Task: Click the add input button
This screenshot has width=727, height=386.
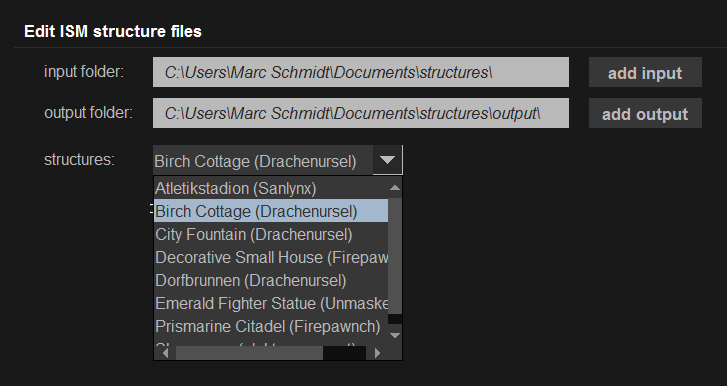Action: pyautogui.click(x=645, y=72)
